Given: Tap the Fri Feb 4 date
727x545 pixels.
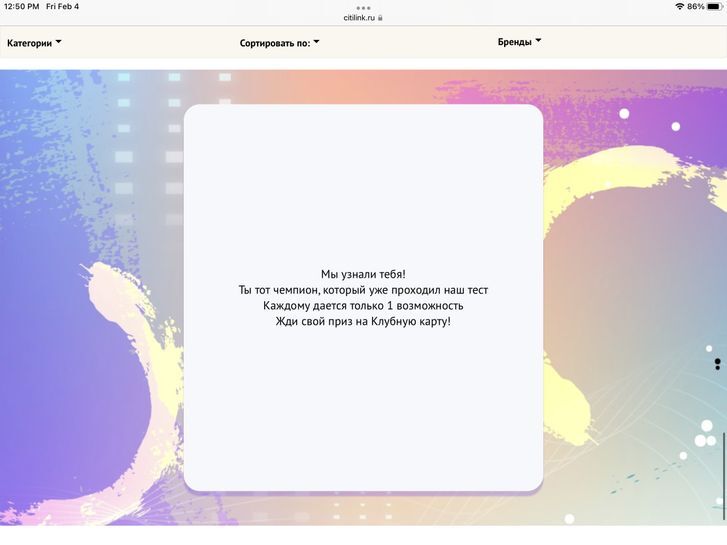Looking at the screenshot, I should tap(62, 6).
